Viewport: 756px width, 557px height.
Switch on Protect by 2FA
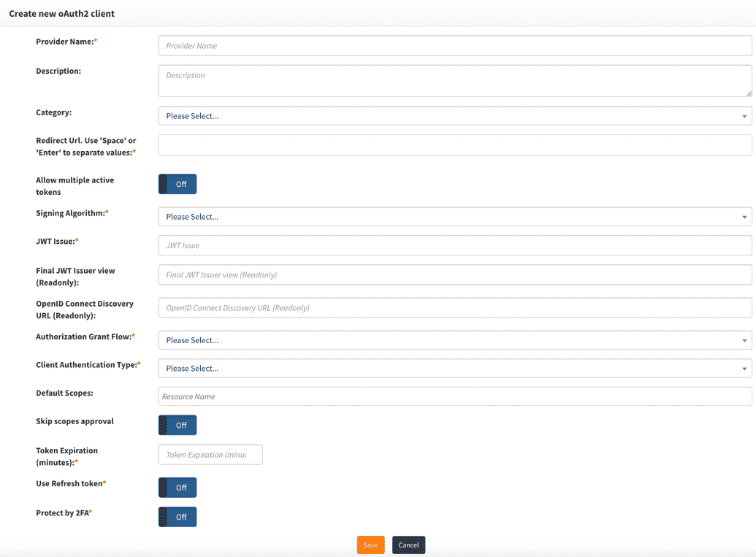coord(177,516)
